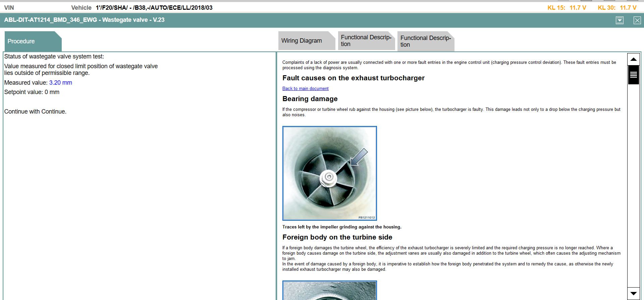
Task: Switch to the Wiring Diagram tab
Action: 307,41
